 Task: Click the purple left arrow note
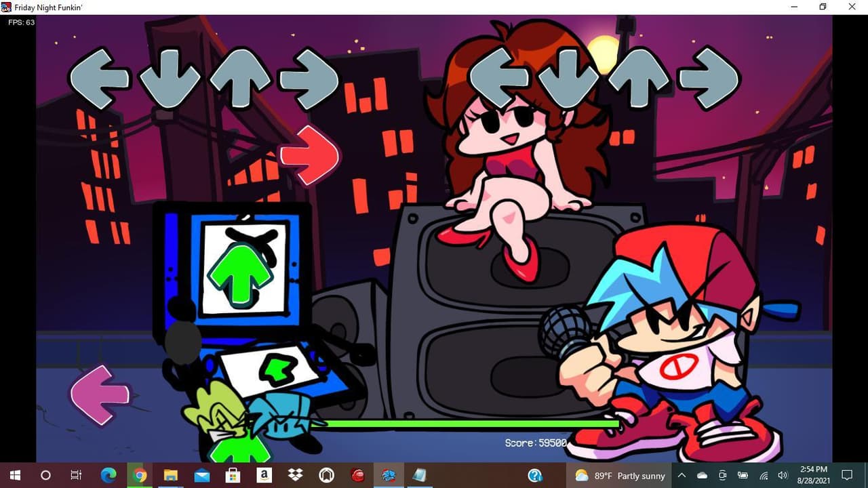point(100,395)
